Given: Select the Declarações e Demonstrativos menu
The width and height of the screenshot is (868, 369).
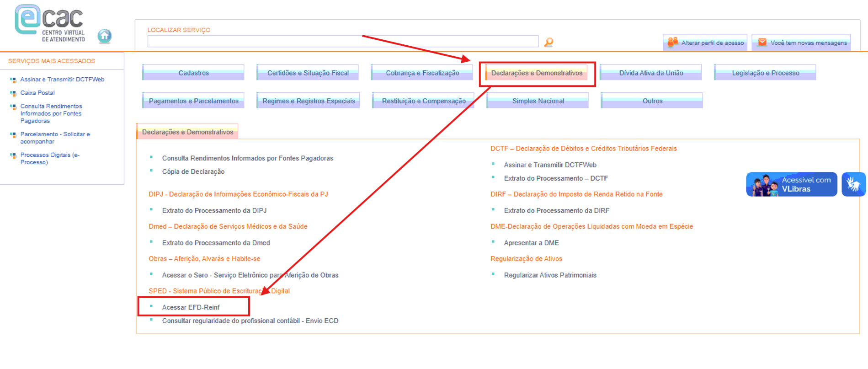Looking at the screenshot, I should click(537, 73).
